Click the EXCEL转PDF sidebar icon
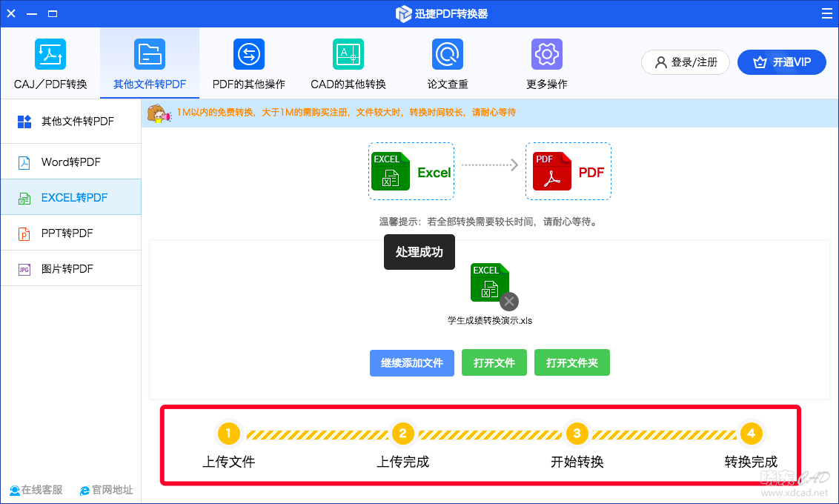This screenshot has height=504, width=839. pyautogui.click(x=24, y=199)
